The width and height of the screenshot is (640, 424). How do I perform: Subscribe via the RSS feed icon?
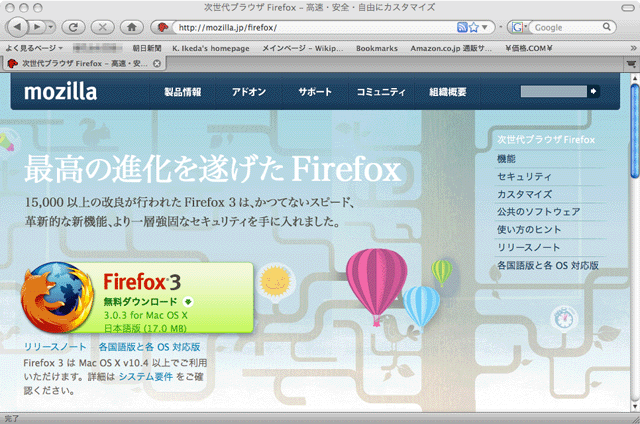[x=462, y=27]
